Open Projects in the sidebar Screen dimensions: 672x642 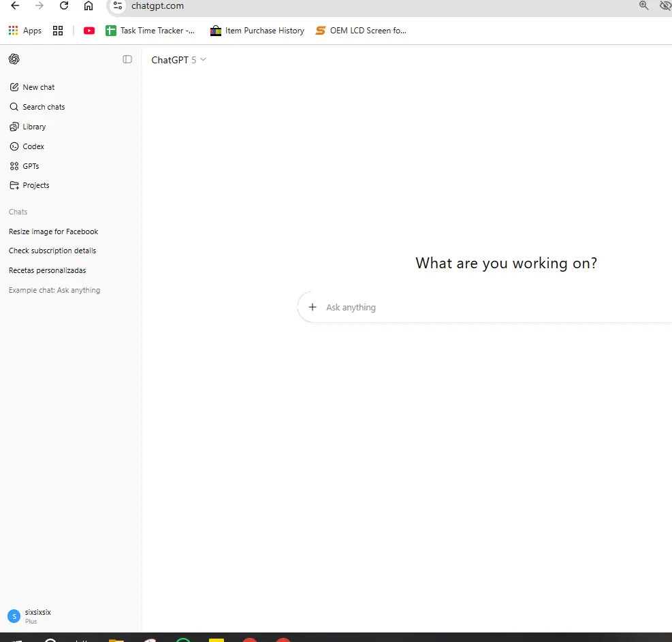29,185
